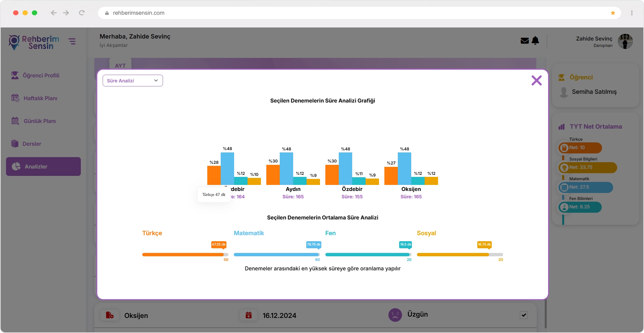Click the Rehberim Sensin logo
The width and height of the screenshot is (644, 333).
(34, 43)
